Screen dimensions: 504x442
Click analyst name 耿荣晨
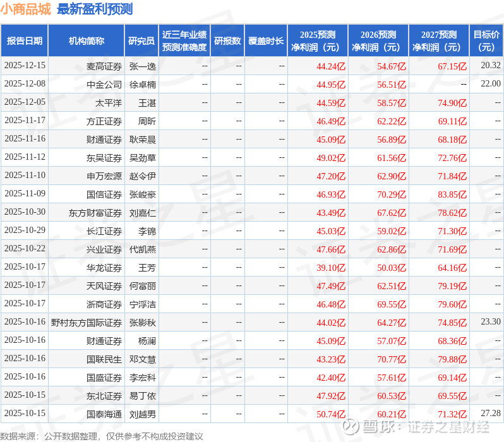coord(143,140)
